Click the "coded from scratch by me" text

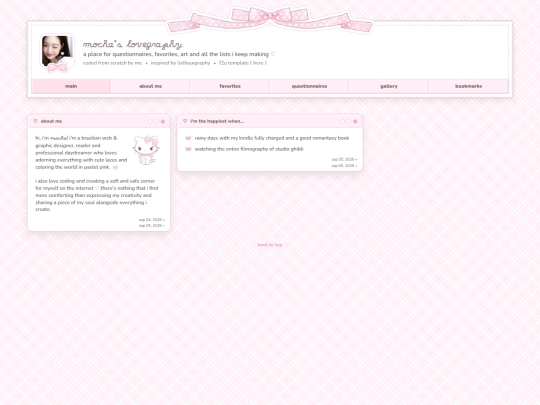[112, 63]
